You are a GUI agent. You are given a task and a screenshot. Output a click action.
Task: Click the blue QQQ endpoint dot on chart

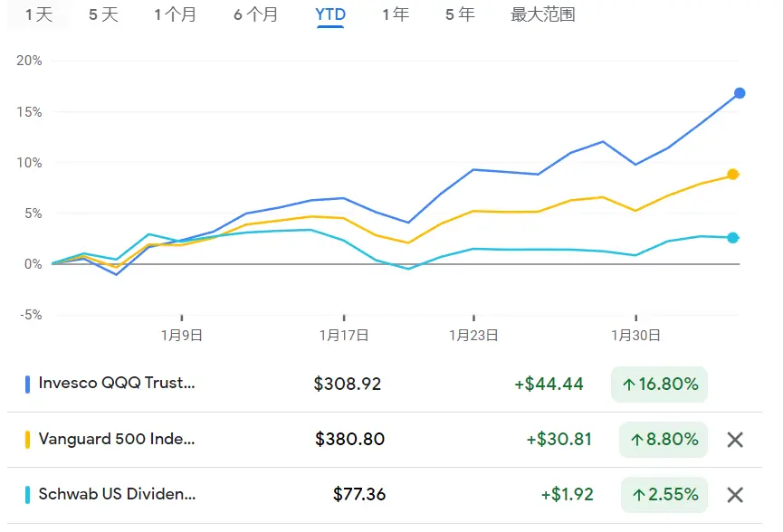(x=739, y=93)
